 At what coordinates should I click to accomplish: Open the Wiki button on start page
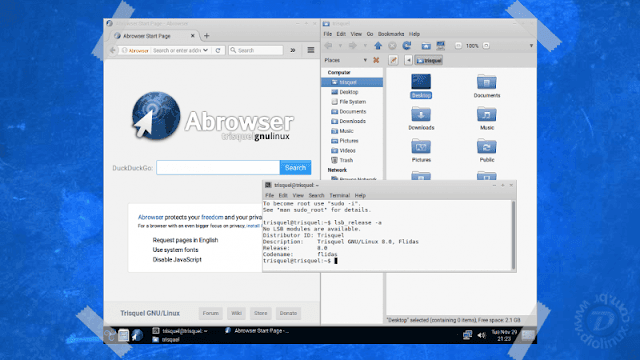(x=236, y=313)
